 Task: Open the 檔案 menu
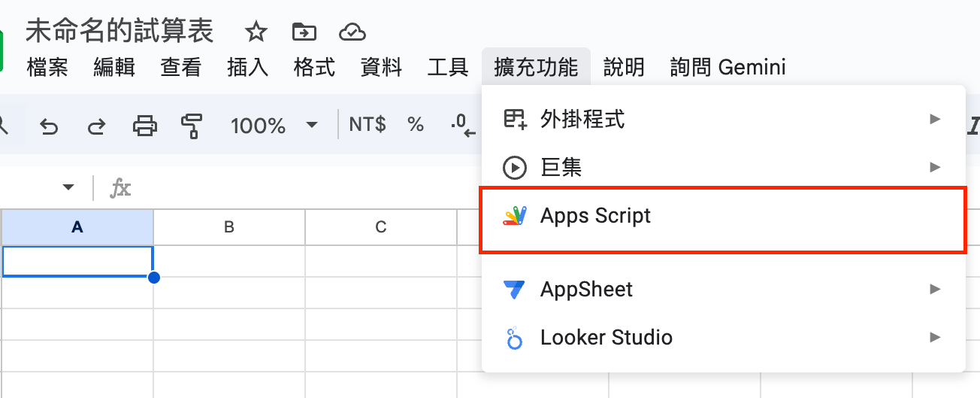click(x=47, y=67)
